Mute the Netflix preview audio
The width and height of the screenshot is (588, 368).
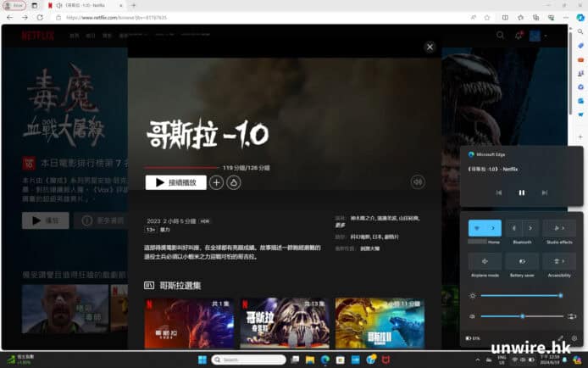(x=417, y=181)
